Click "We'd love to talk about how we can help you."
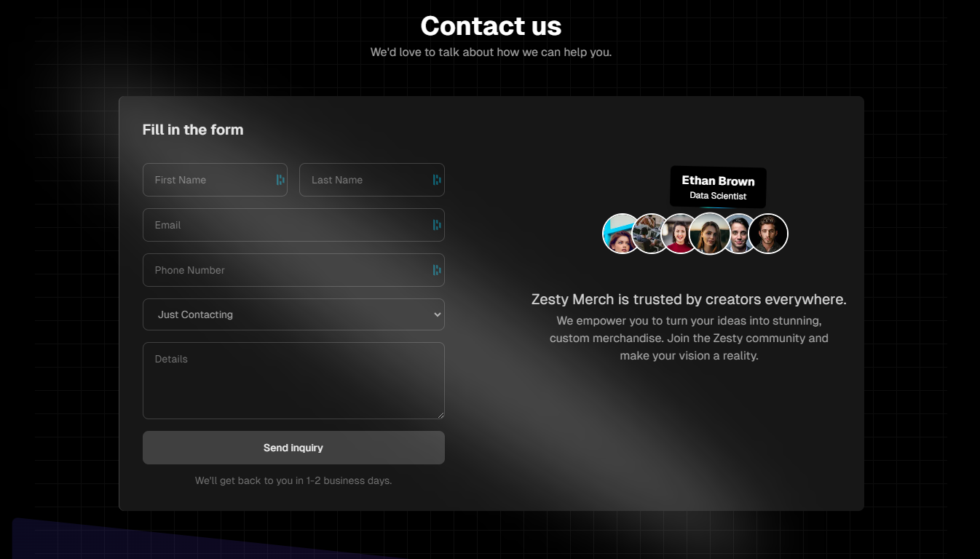The image size is (980, 559). point(491,52)
